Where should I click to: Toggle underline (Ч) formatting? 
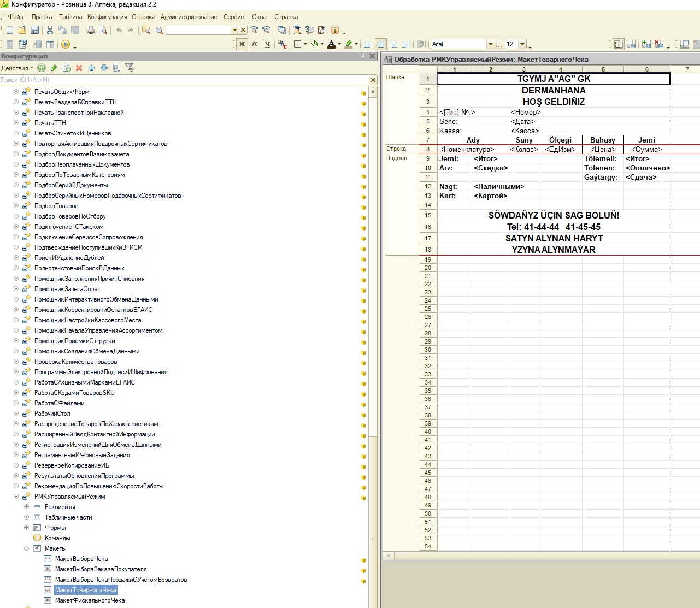[267, 44]
